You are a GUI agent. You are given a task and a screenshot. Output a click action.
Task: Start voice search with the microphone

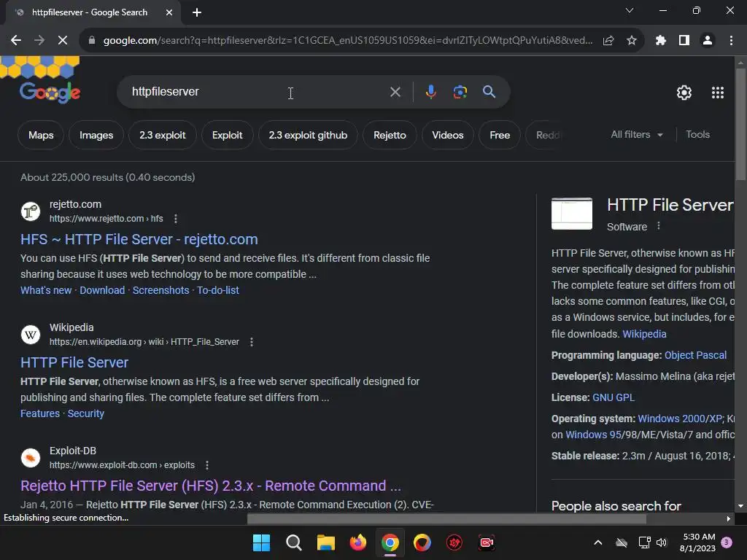point(430,92)
